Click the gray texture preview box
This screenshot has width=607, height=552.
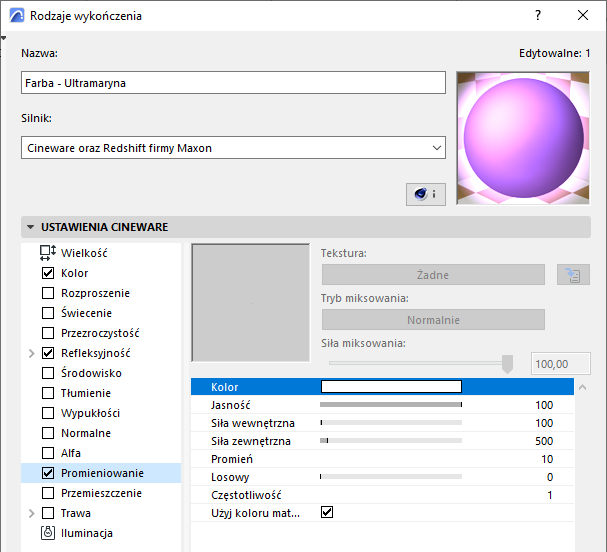[x=250, y=303]
